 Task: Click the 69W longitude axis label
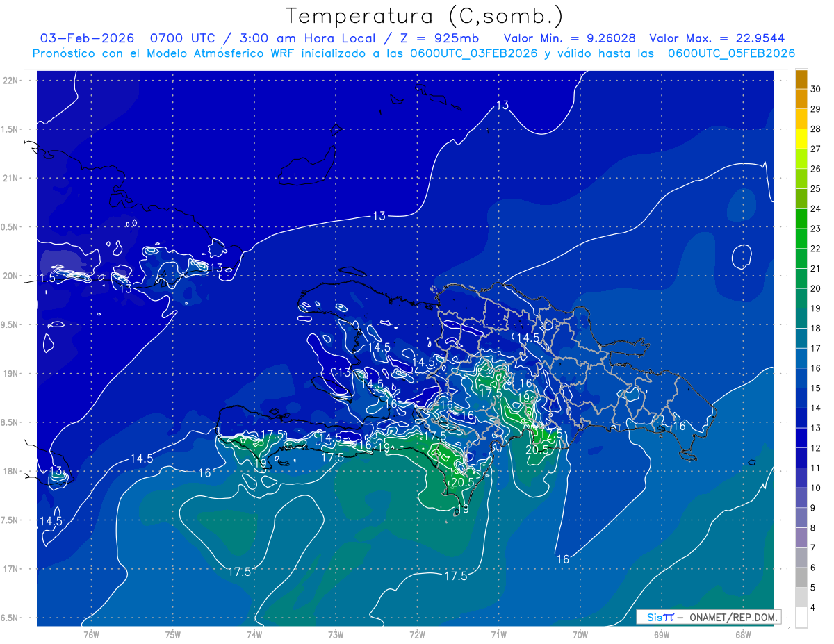tap(662, 635)
